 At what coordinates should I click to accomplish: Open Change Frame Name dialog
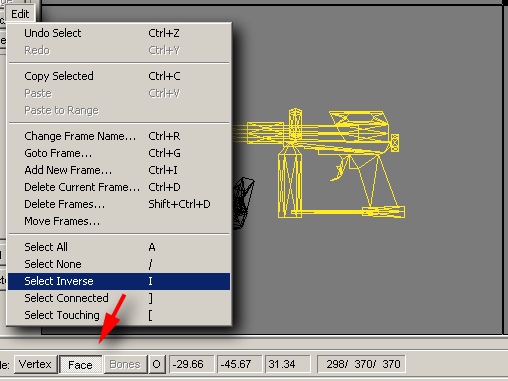[x=119, y=136]
